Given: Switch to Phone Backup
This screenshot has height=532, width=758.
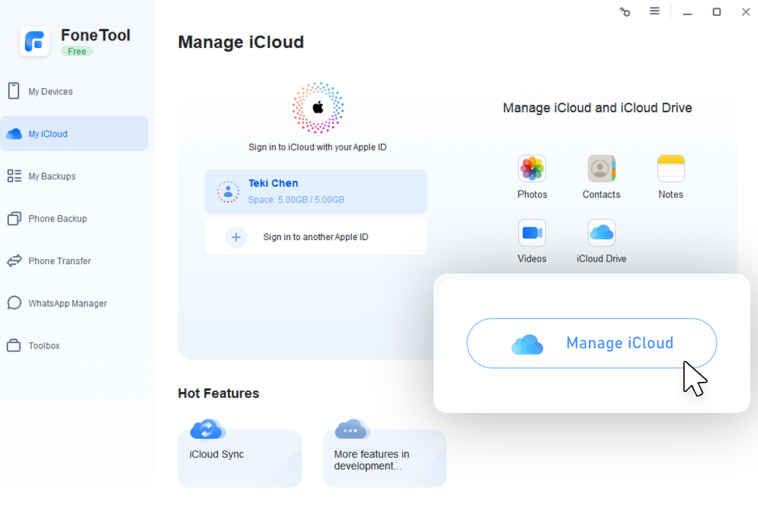Looking at the screenshot, I should pyautogui.click(x=57, y=218).
